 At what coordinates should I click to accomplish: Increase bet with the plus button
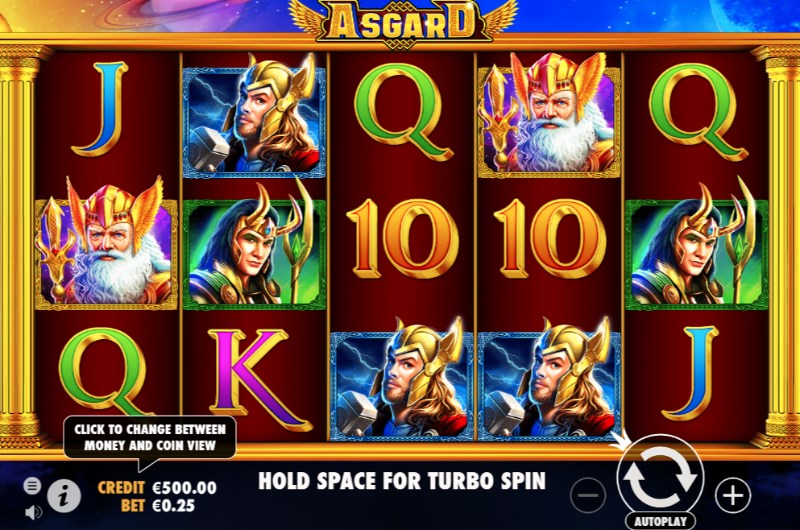(x=733, y=495)
